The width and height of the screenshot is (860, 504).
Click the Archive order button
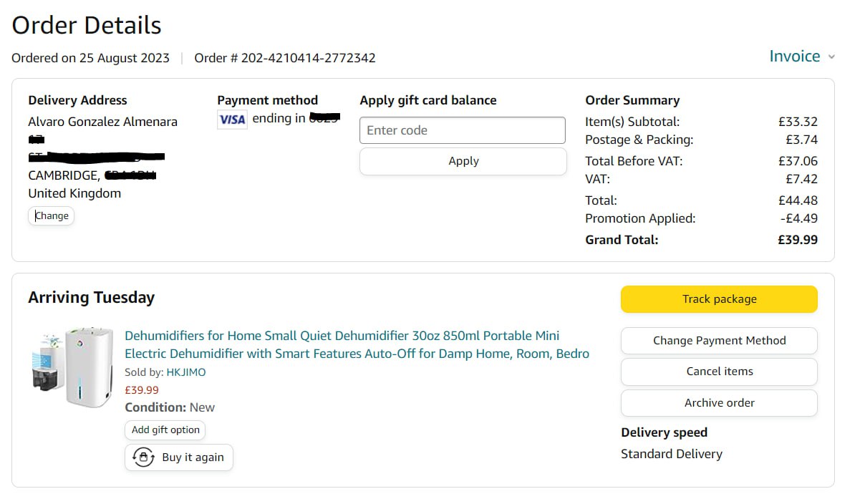pyautogui.click(x=719, y=403)
